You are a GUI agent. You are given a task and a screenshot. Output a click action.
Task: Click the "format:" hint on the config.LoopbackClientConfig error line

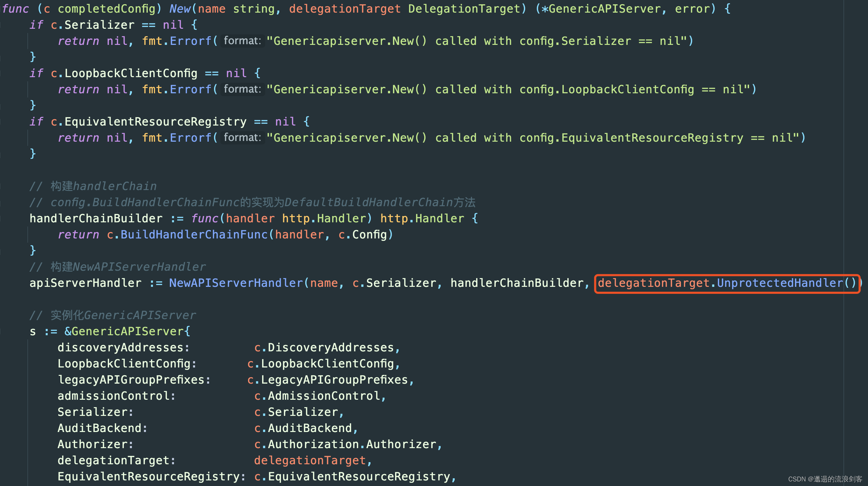tap(242, 89)
